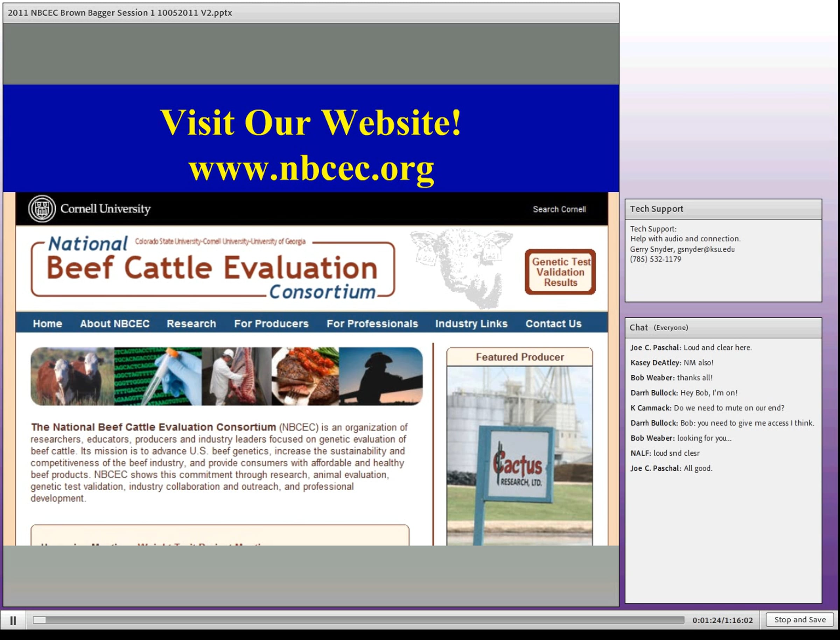Click Darrh Bullock's 'give me access' message
Viewport: 840px width, 640px height.
(x=722, y=423)
